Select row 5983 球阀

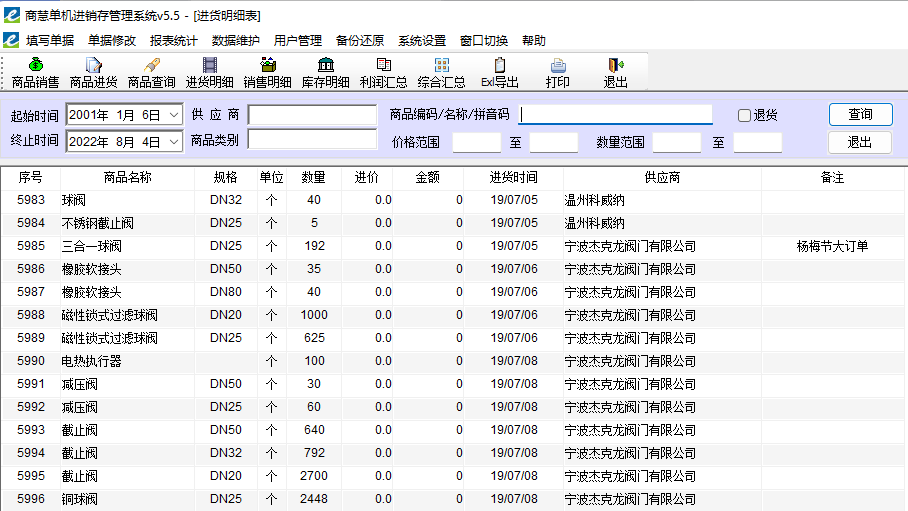click(x=452, y=200)
